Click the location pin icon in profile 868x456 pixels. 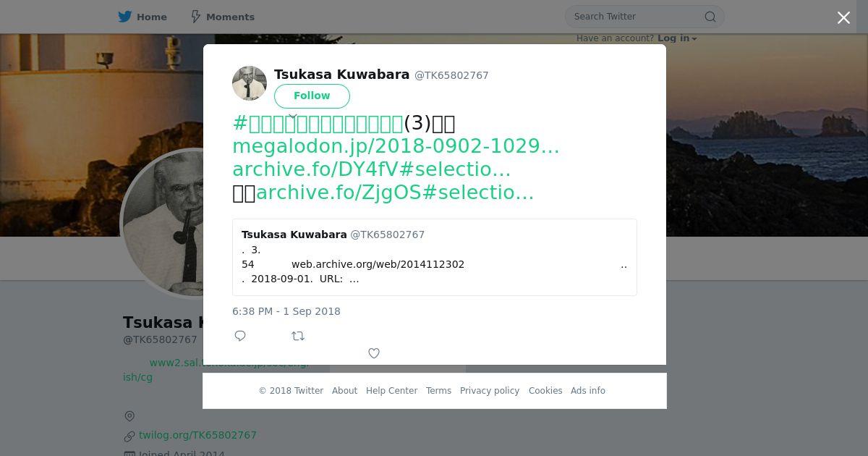(129, 416)
